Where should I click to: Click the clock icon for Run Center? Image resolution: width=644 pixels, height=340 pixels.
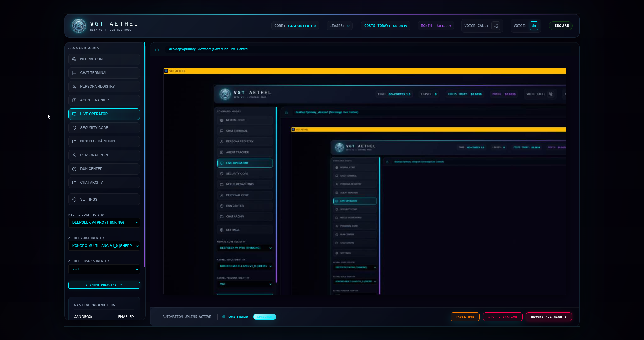point(74,169)
